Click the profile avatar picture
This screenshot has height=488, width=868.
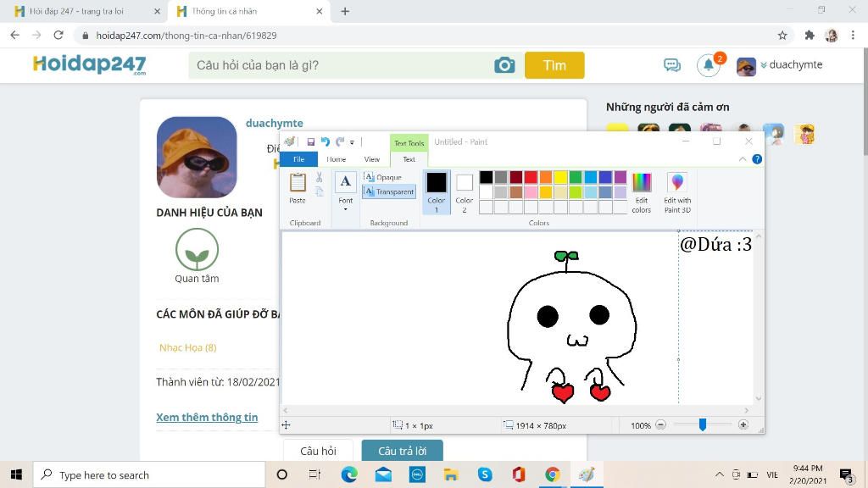[197, 157]
